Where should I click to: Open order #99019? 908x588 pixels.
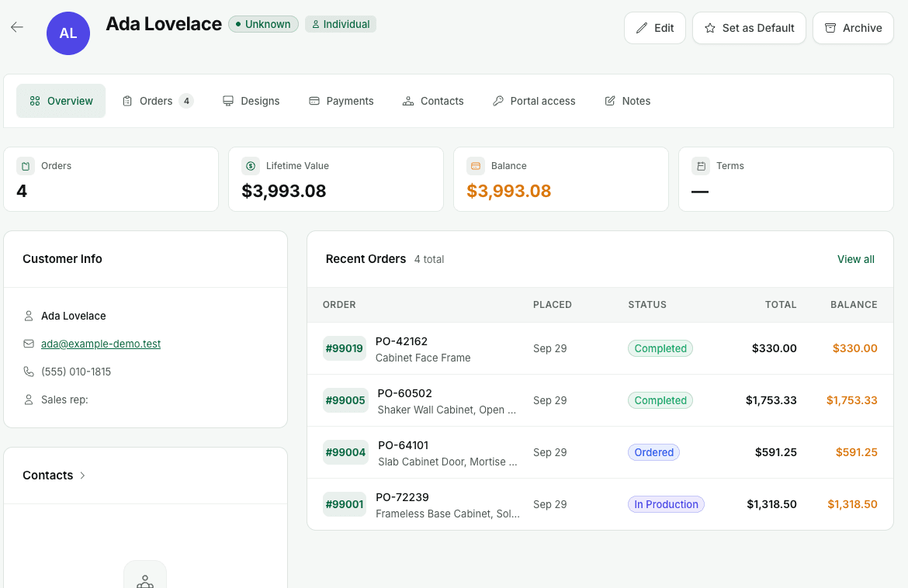pyautogui.click(x=345, y=348)
